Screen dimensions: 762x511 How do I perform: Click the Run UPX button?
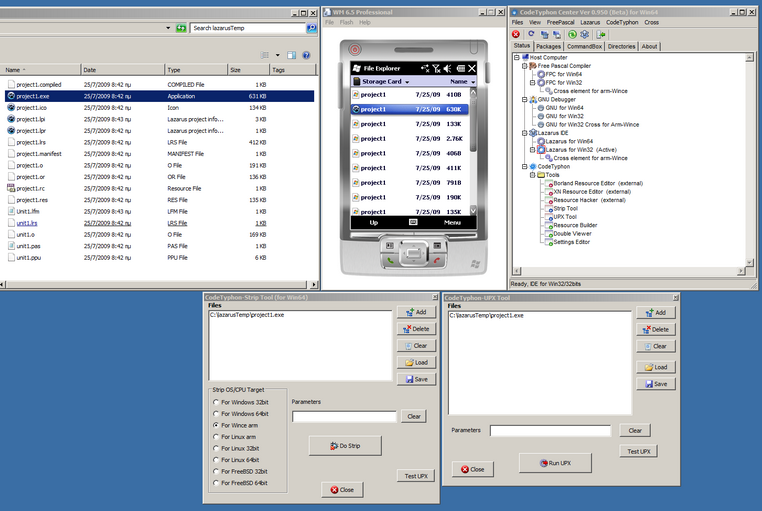point(555,463)
